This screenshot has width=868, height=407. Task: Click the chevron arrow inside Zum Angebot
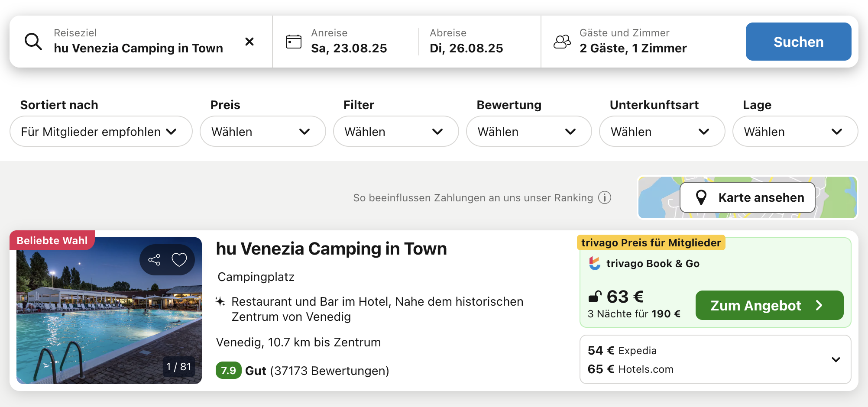pos(819,305)
